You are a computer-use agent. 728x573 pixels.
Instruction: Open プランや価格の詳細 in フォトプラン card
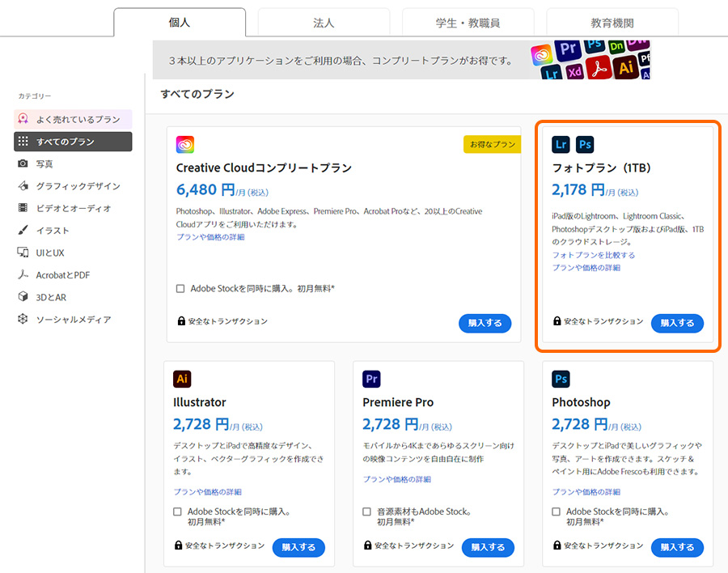pyautogui.click(x=586, y=268)
